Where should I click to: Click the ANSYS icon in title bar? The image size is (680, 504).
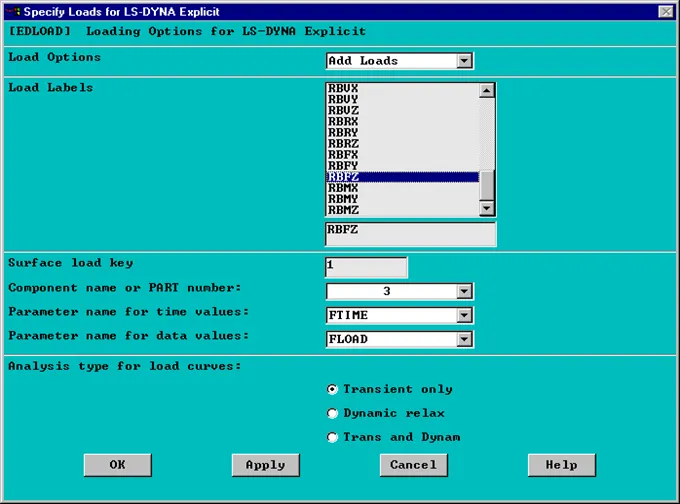(13, 11)
